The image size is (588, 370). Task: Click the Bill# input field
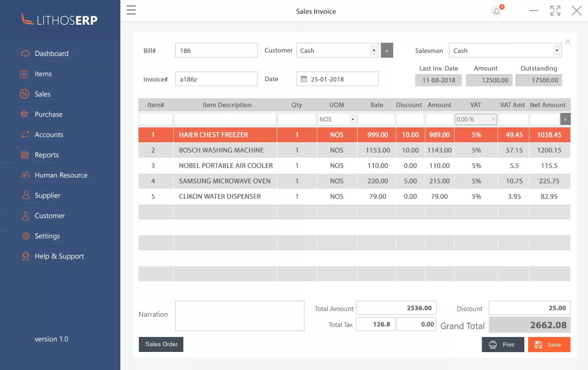point(216,50)
